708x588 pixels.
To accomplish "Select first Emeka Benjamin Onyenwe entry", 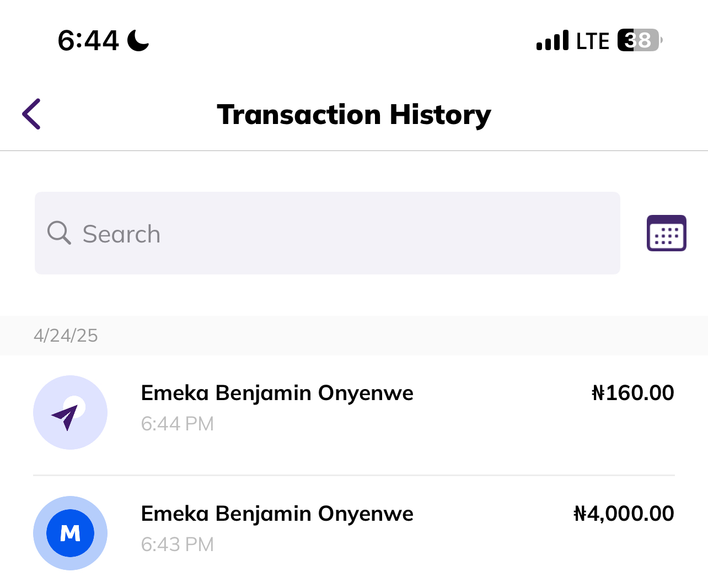I will click(x=277, y=393).
